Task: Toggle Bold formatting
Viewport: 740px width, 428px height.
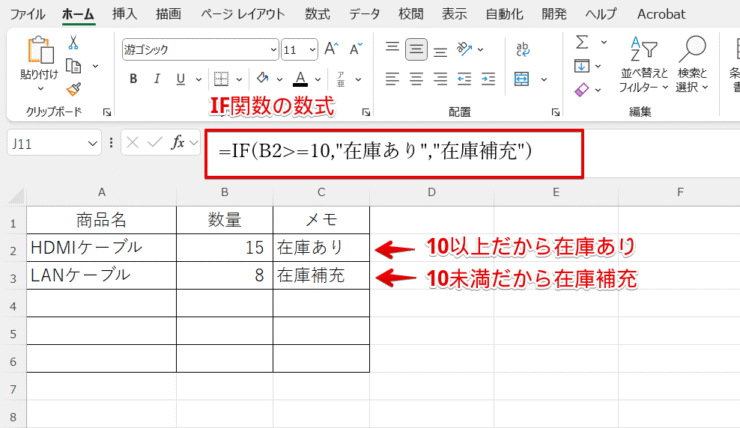Action: coord(134,79)
